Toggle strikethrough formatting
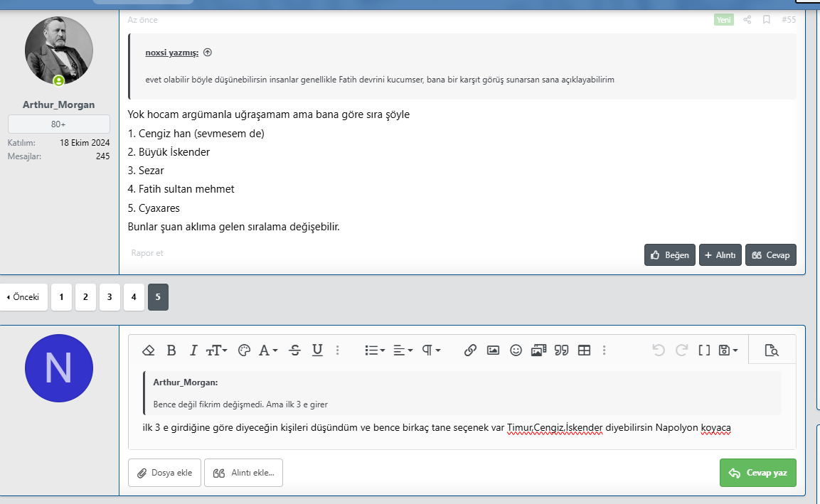The height and width of the screenshot is (504, 820). [295, 350]
